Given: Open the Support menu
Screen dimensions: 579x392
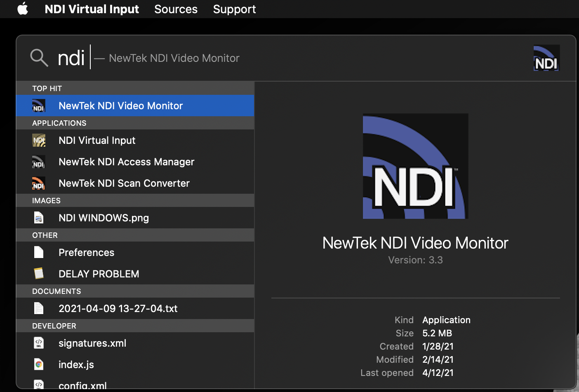Looking at the screenshot, I should pos(234,9).
